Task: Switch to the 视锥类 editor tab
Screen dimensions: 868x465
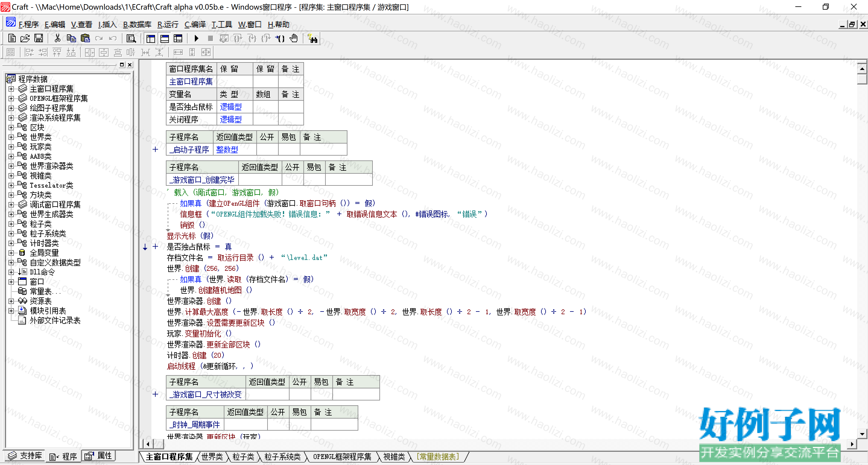Action: (394, 457)
